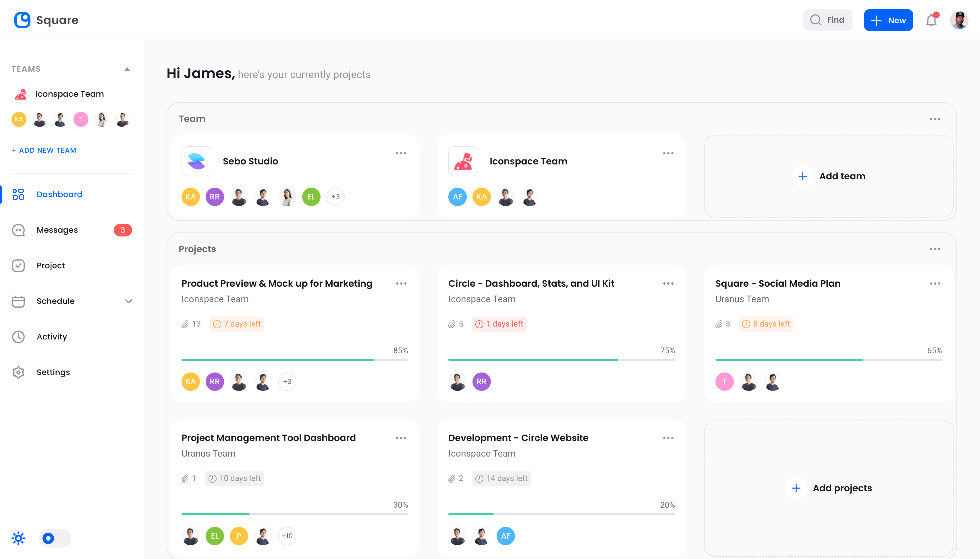This screenshot has height=559, width=980.
Task: Open Settings via the gear icon
Action: [18, 372]
